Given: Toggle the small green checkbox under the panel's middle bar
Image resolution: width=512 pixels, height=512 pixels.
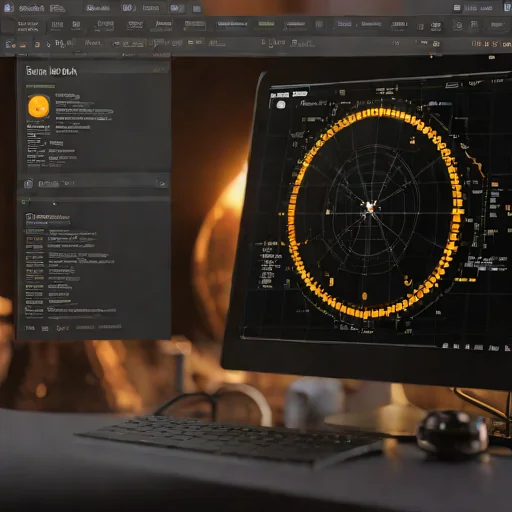Looking at the screenshot, I should click(24, 202).
